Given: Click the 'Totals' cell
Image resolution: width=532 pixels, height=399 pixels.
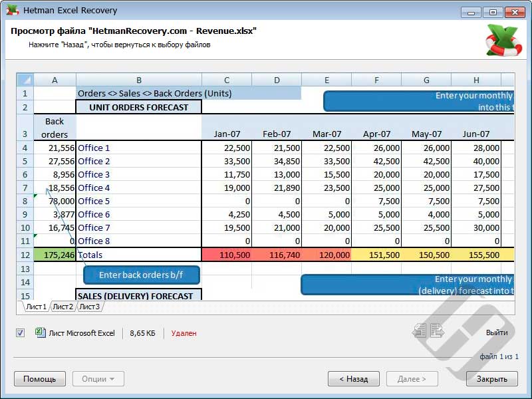Looking at the screenshot, I should click(139, 255).
